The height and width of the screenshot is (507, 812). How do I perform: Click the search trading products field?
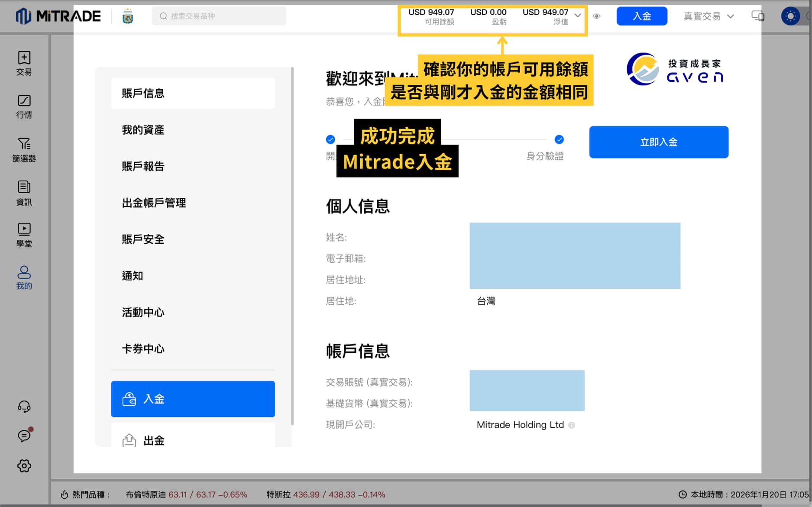219,16
